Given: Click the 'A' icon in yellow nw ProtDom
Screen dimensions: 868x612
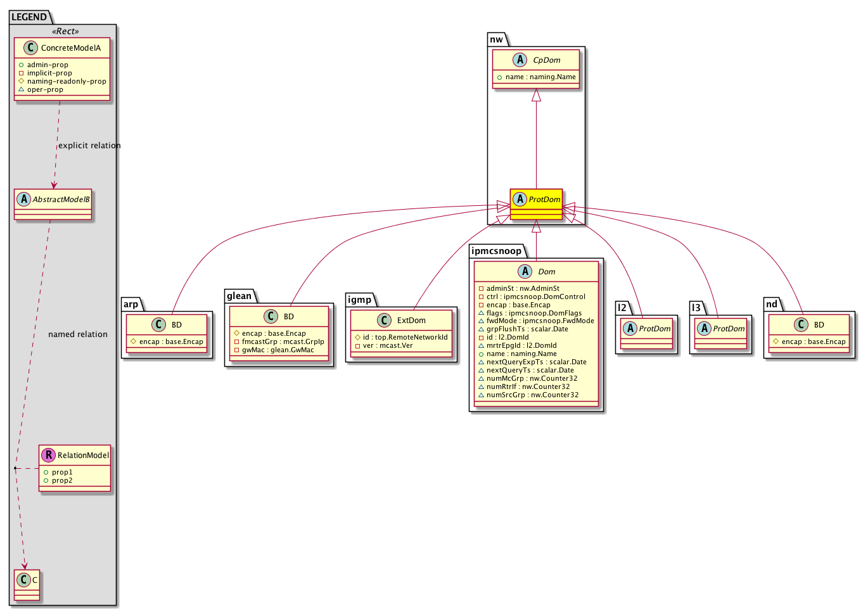Looking at the screenshot, I should [x=520, y=199].
